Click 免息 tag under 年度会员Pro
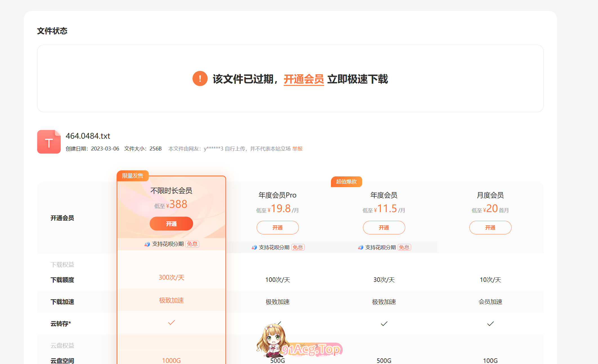Image resolution: width=598 pixels, height=364 pixels. (x=298, y=248)
